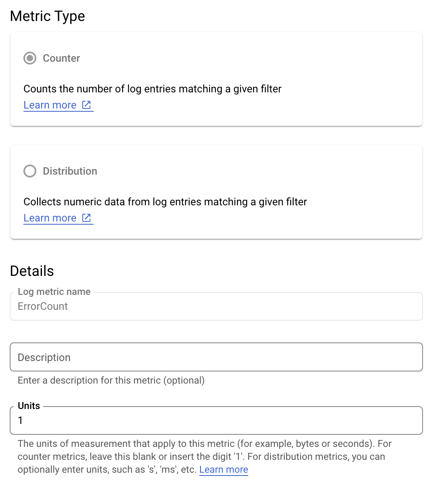448x484 pixels.
Task: Click into the Units input field
Action: pos(216,421)
